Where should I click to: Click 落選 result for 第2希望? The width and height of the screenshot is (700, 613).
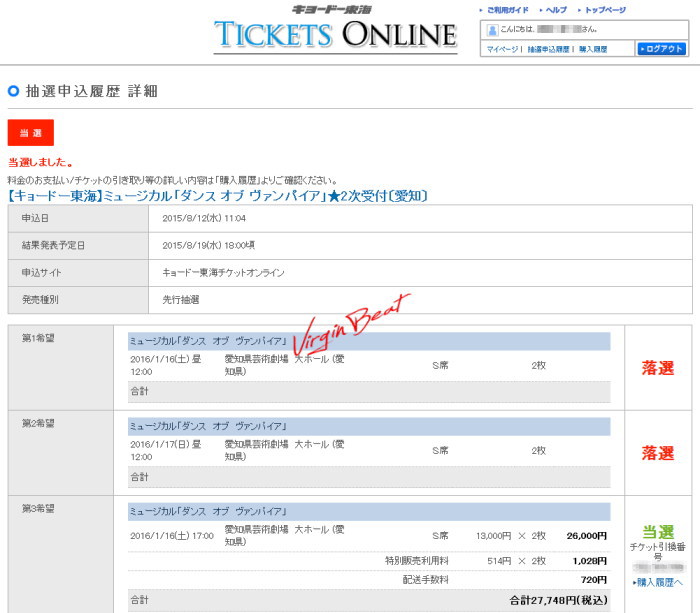click(658, 453)
